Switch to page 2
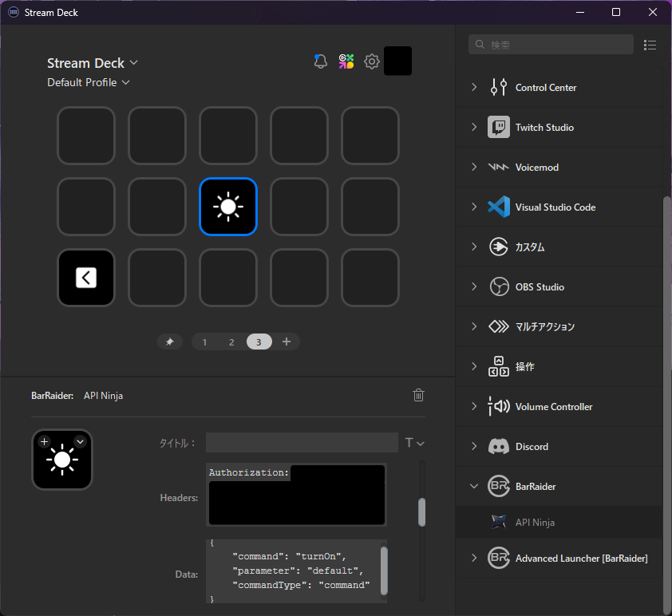 point(231,342)
